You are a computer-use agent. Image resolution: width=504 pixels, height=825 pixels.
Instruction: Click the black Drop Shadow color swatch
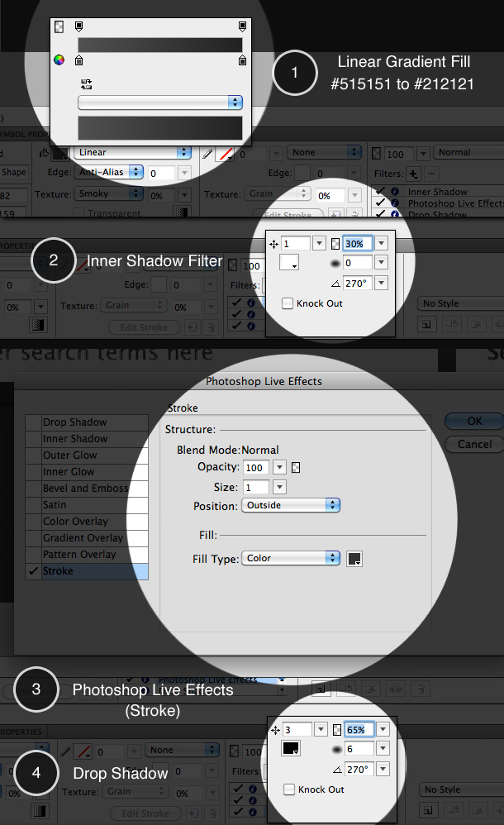pyautogui.click(x=291, y=749)
